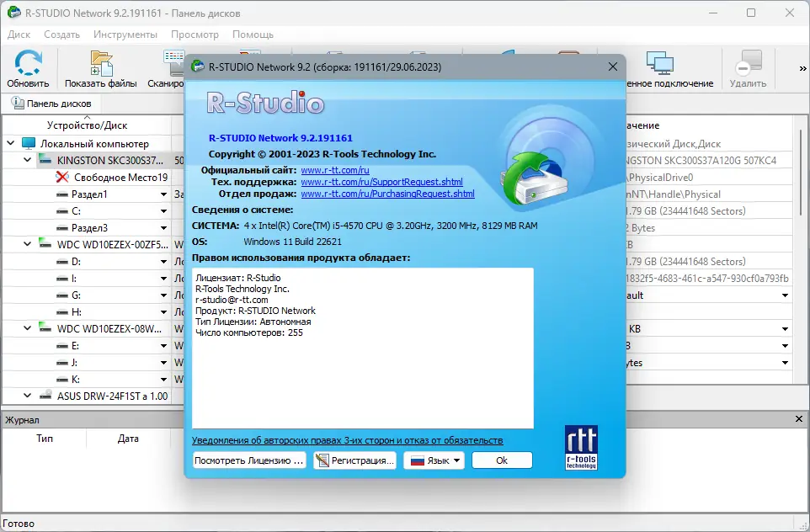
Task: Click the Тип column in Журнал
Action: pyautogui.click(x=45, y=438)
